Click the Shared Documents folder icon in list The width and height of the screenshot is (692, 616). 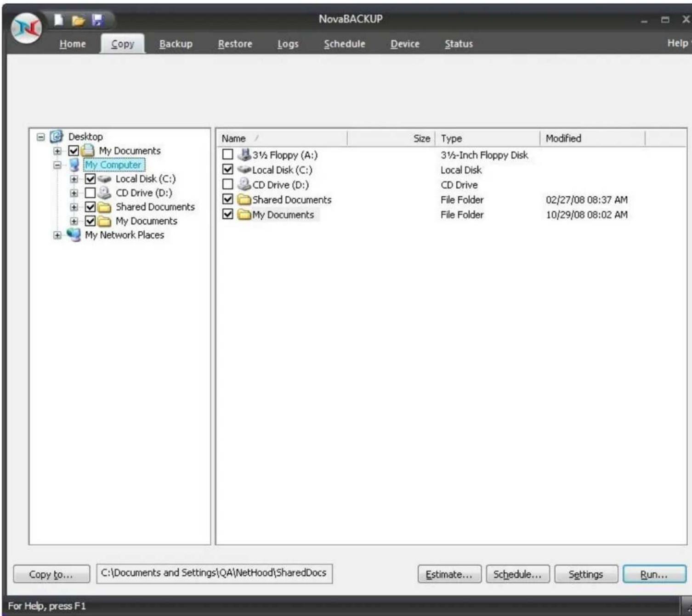[x=244, y=200]
